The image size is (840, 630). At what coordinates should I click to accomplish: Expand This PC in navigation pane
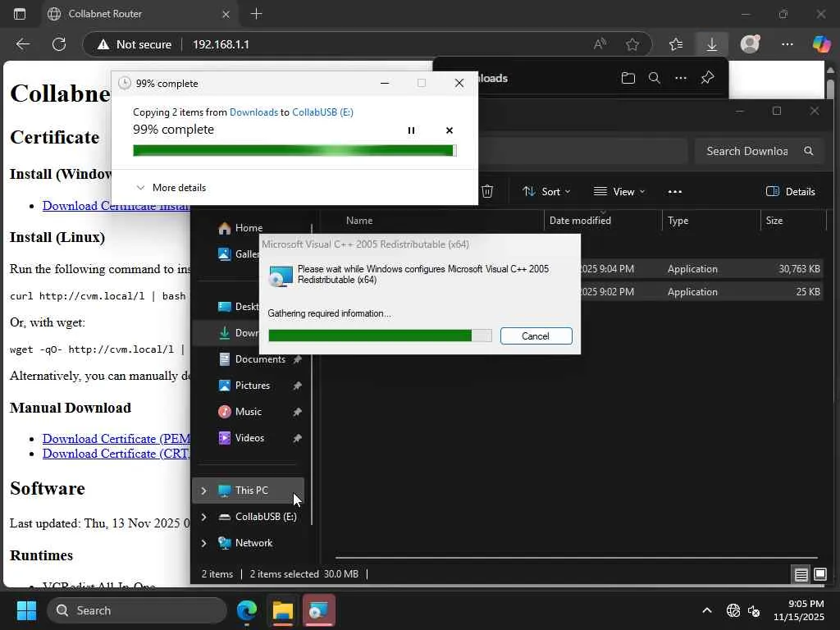point(203,491)
